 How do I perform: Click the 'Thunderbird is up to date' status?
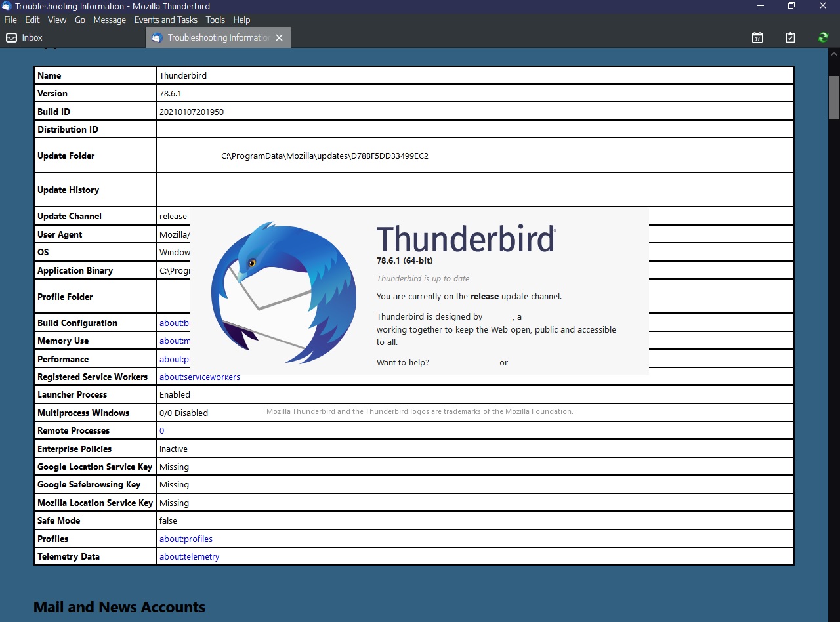[x=423, y=279]
